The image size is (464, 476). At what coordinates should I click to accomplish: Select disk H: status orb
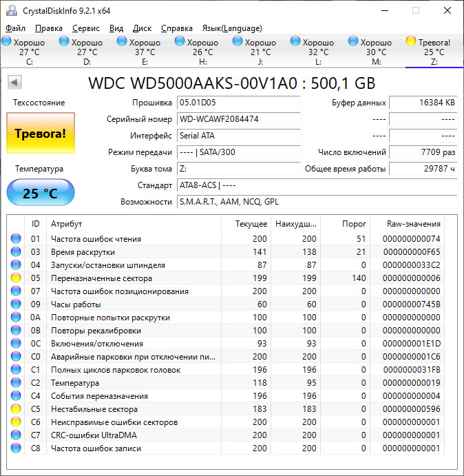pos(180,41)
